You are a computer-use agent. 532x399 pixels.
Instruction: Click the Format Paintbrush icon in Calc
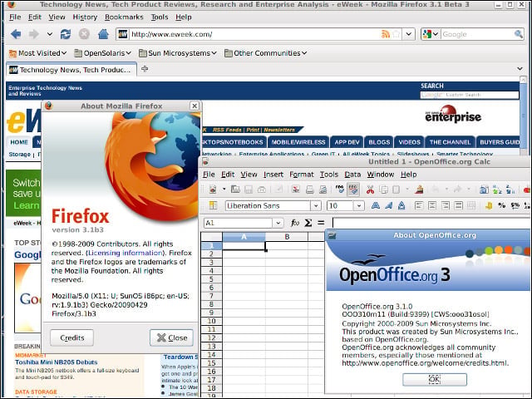pos(419,190)
